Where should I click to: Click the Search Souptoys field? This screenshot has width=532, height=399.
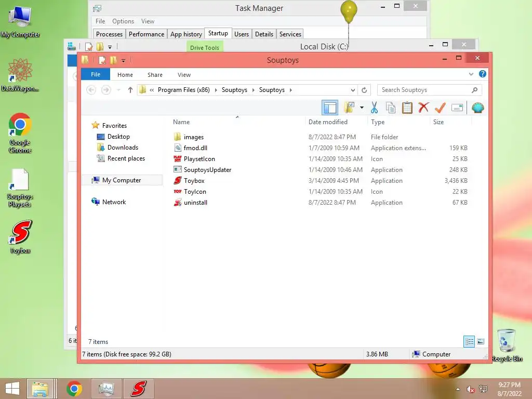tap(429, 90)
